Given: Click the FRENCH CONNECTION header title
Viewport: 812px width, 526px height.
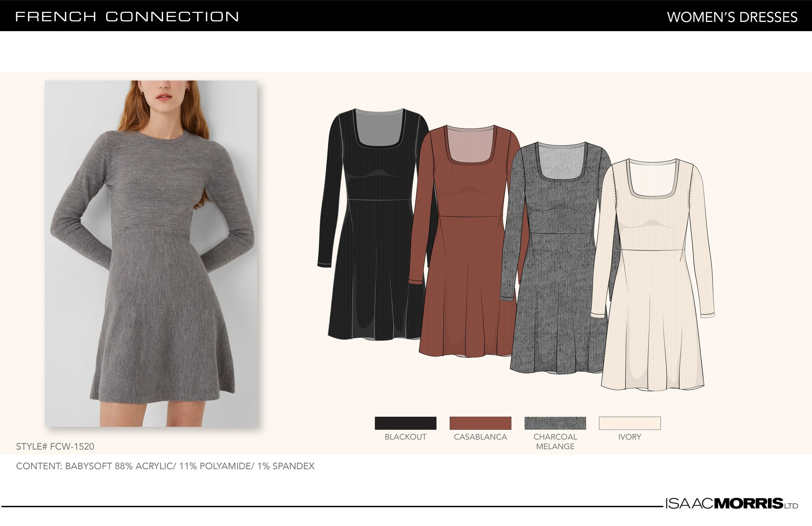Looking at the screenshot, I should point(127,17).
